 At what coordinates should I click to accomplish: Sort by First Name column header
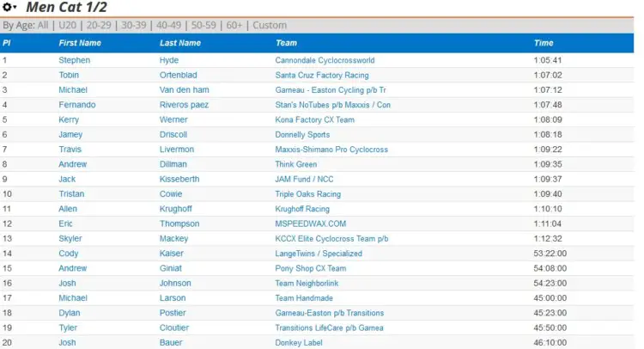[x=80, y=43]
